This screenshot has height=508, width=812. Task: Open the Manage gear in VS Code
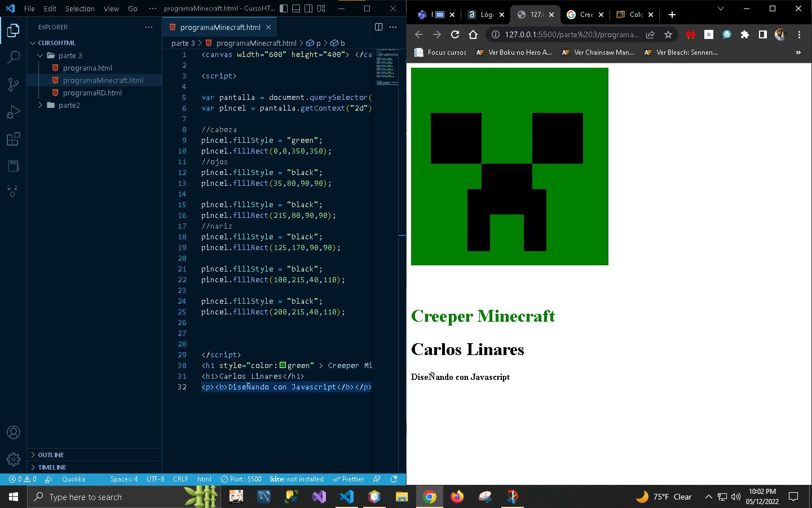coord(14,459)
